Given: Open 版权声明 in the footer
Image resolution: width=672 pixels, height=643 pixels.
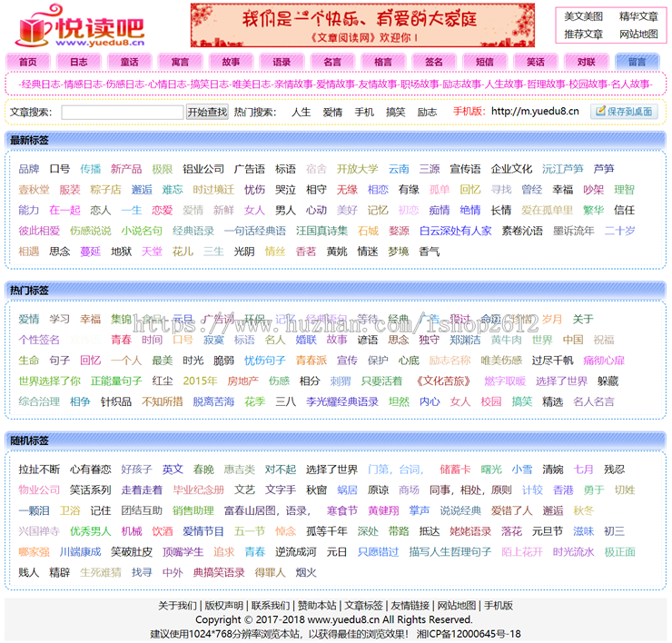Looking at the screenshot, I should 223,606.
